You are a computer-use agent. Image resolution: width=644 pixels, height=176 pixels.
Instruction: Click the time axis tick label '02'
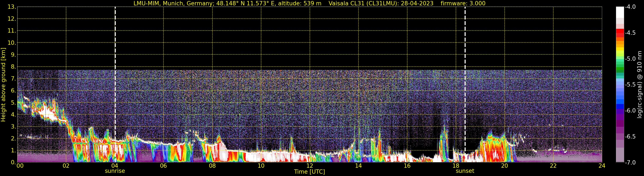coord(66,166)
